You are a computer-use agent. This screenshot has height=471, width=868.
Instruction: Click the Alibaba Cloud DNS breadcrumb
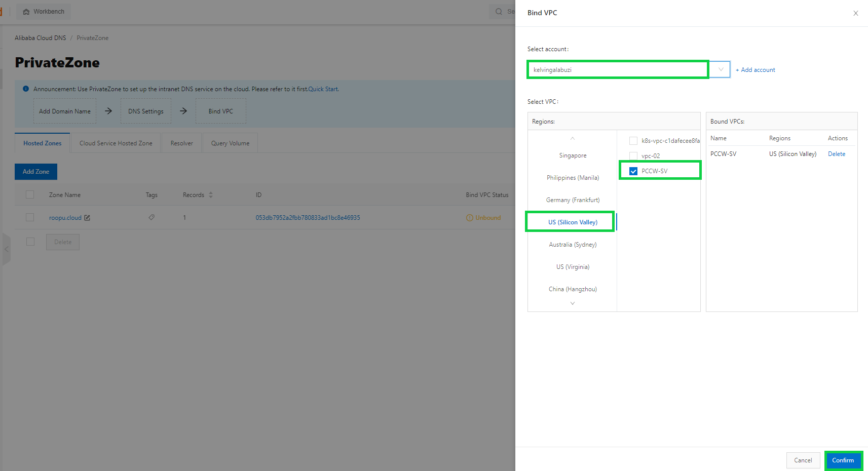pyautogui.click(x=41, y=38)
